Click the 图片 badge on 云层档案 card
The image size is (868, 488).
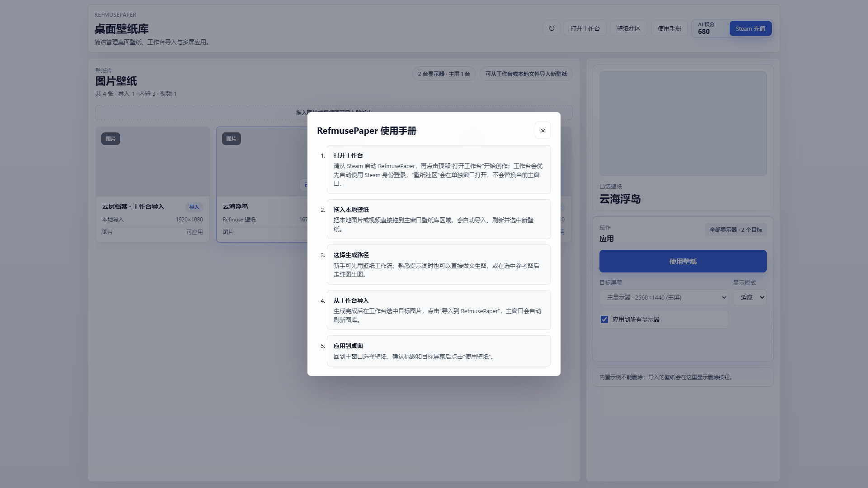(x=110, y=139)
